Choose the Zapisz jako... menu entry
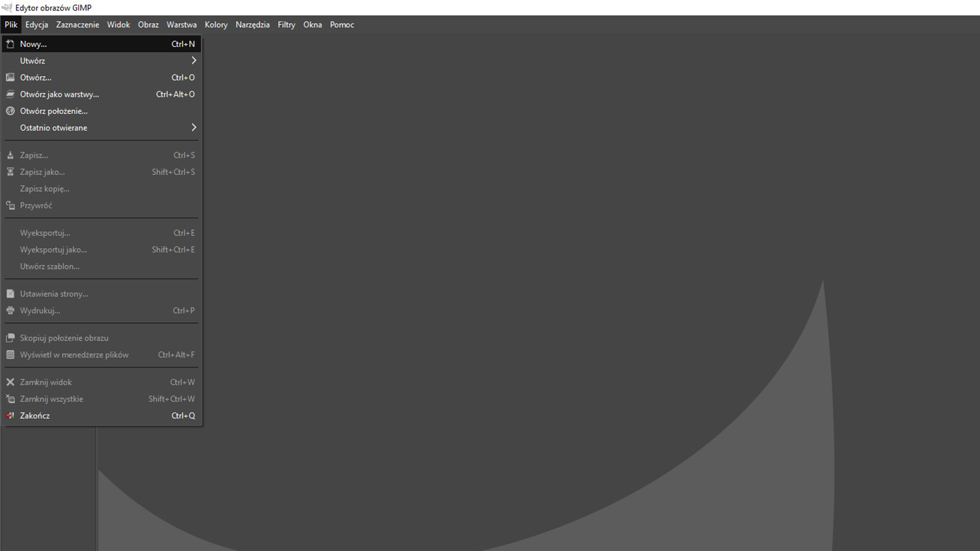The height and width of the screenshot is (551, 980). point(42,172)
